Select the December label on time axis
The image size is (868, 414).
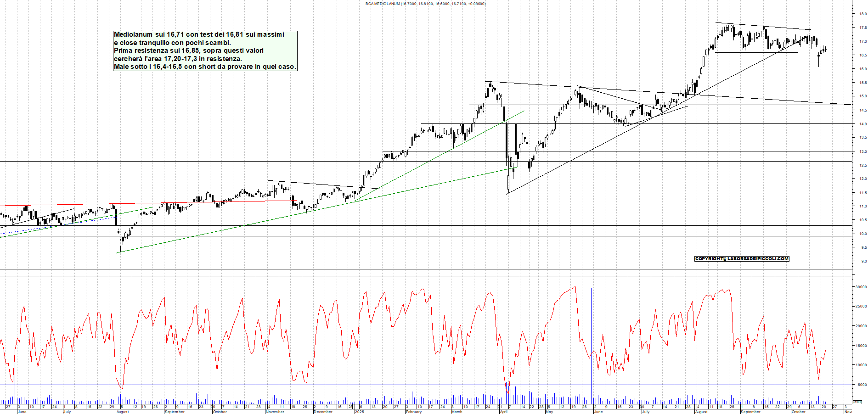click(x=323, y=412)
